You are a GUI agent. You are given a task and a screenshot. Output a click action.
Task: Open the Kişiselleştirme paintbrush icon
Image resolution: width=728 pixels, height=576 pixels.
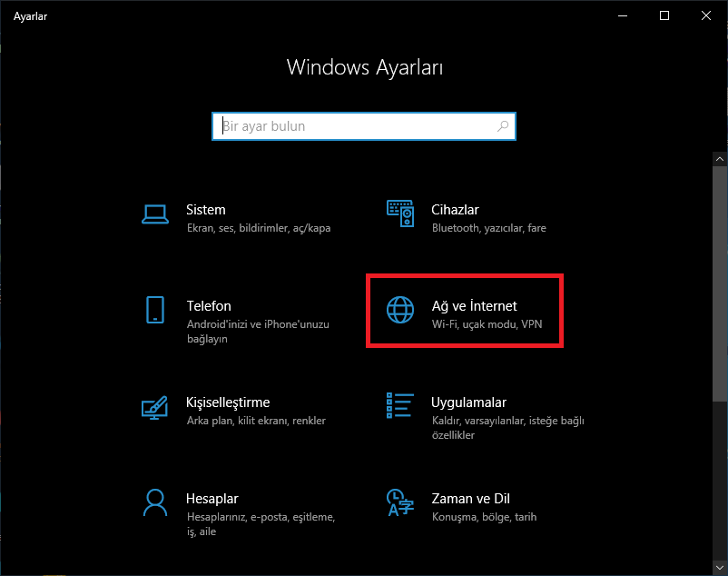point(154,406)
